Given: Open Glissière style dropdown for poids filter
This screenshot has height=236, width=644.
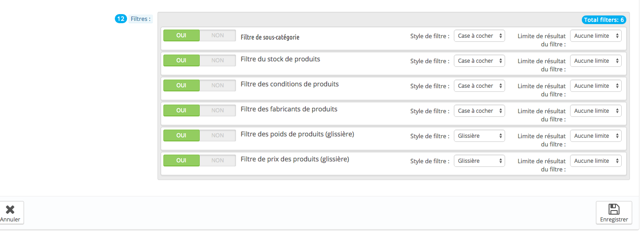Looking at the screenshot, I should pyautogui.click(x=479, y=136).
